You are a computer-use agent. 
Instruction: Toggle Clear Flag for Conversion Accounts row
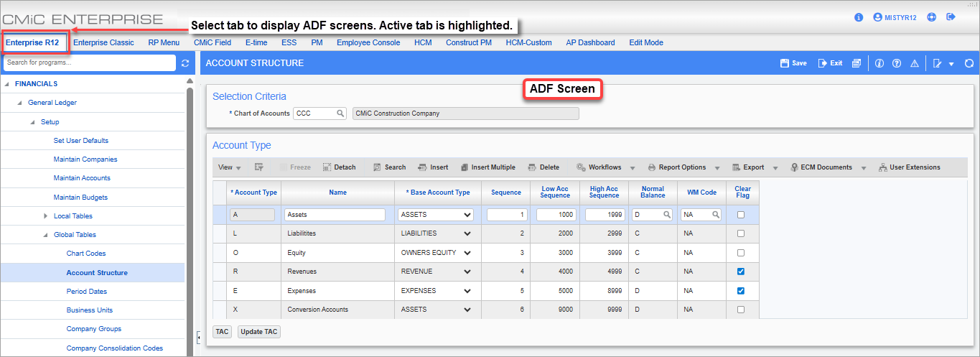[741, 310]
